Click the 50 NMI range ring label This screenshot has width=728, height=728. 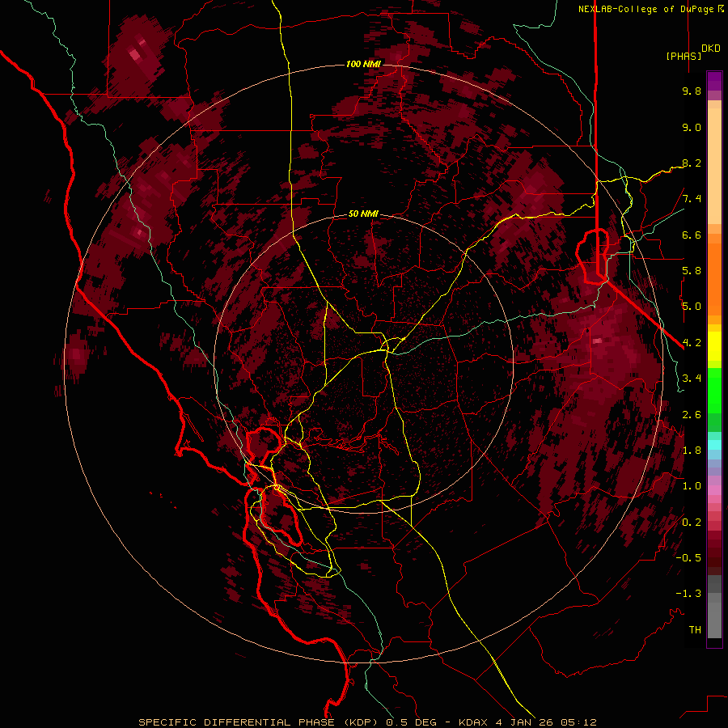[x=363, y=214]
